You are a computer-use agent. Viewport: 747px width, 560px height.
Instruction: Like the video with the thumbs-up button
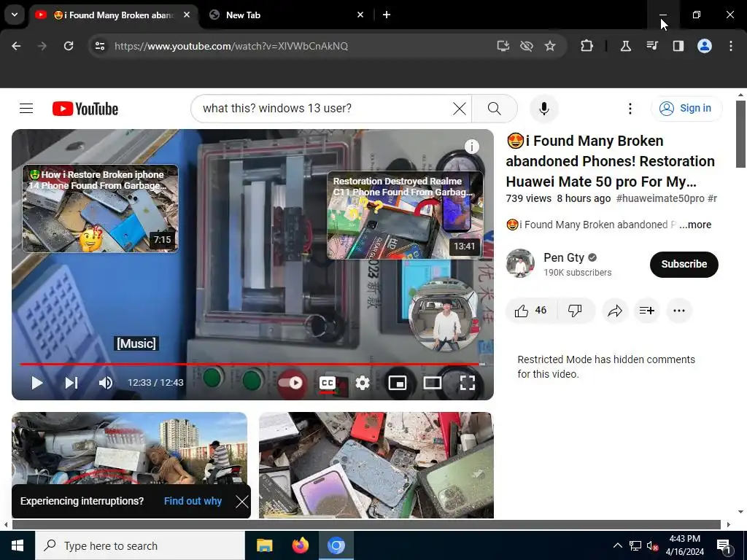[531, 311]
